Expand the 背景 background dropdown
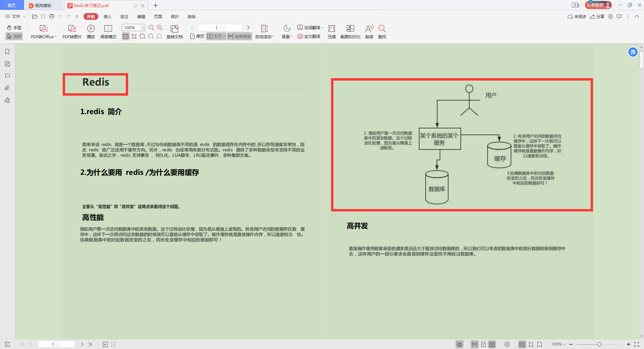This screenshot has height=349, width=644. pos(292,37)
